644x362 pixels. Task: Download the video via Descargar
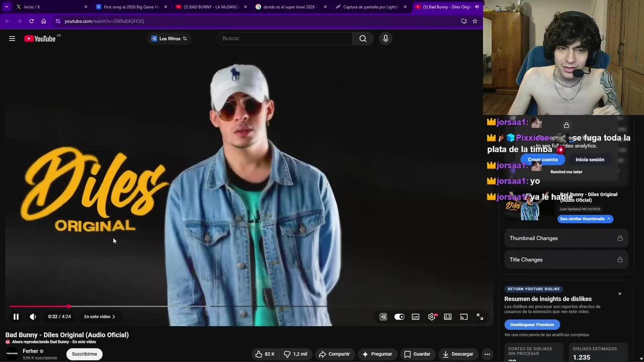tap(458, 354)
